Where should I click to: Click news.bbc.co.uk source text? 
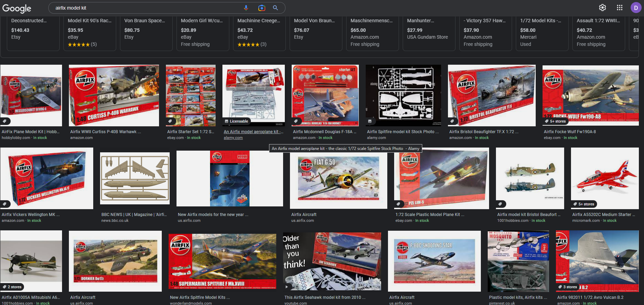click(x=115, y=220)
